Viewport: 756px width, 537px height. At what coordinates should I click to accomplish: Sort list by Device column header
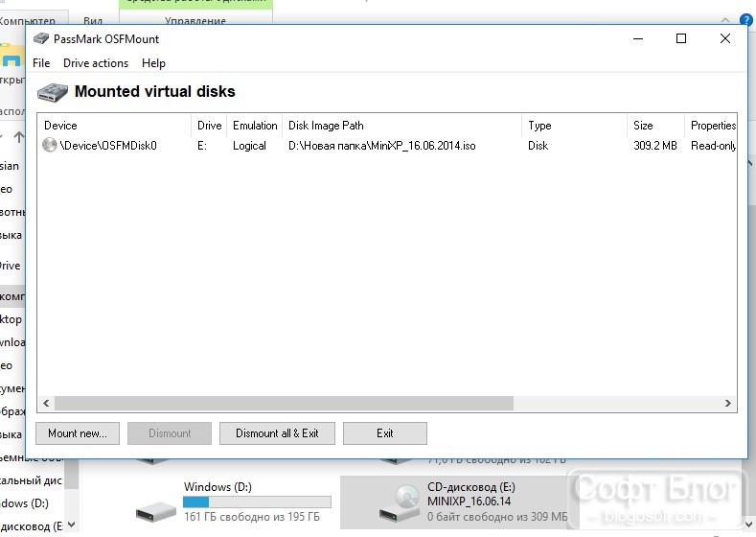[x=114, y=126]
